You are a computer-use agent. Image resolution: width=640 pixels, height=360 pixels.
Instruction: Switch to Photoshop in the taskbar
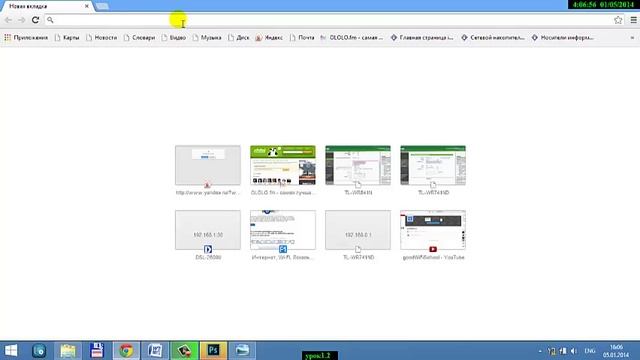pos(213,350)
